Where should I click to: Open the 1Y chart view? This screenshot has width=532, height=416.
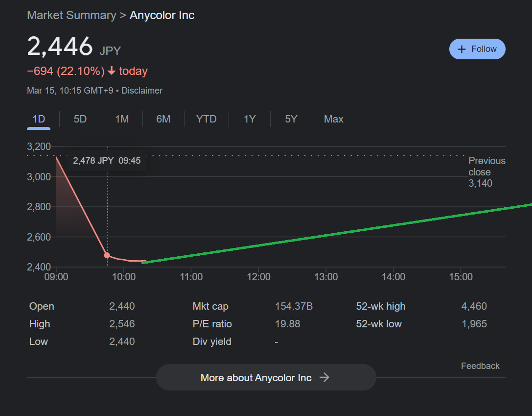click(x=250, y=119)
